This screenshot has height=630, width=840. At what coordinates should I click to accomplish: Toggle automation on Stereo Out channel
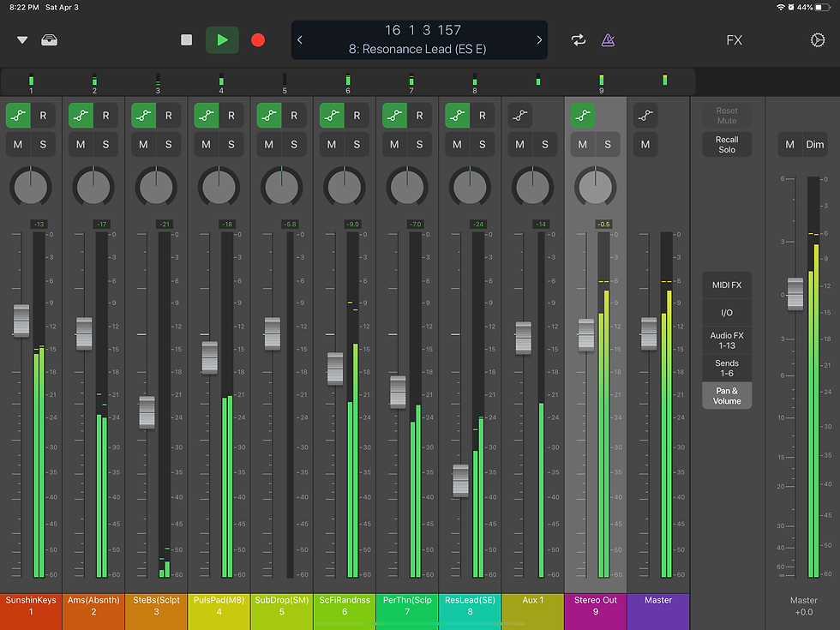pos(583,115)
